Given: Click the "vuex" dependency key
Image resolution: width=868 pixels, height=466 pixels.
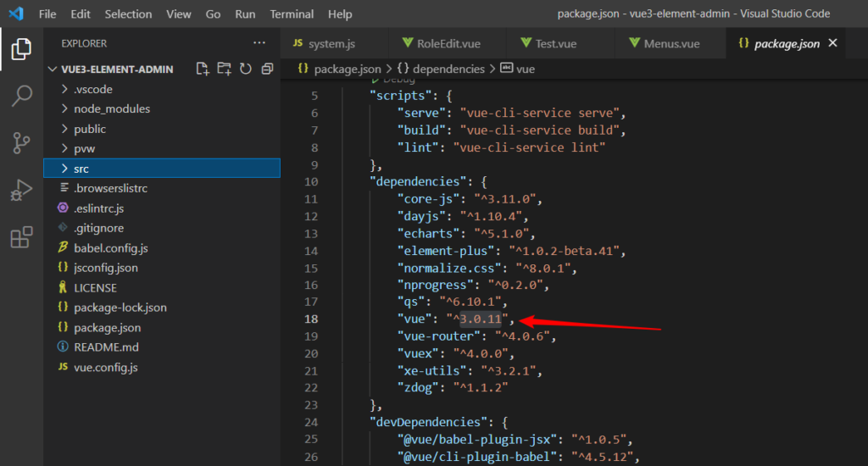Looking at the screenshot, I should (x=418, y=353).
